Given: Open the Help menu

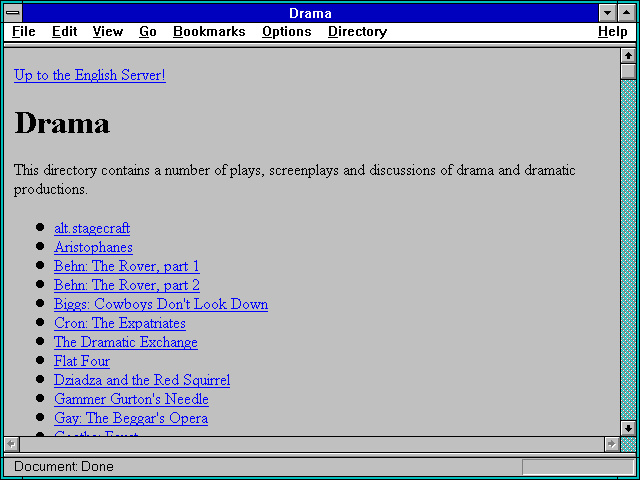Looking at the screenshot, I should coord(613,32).
